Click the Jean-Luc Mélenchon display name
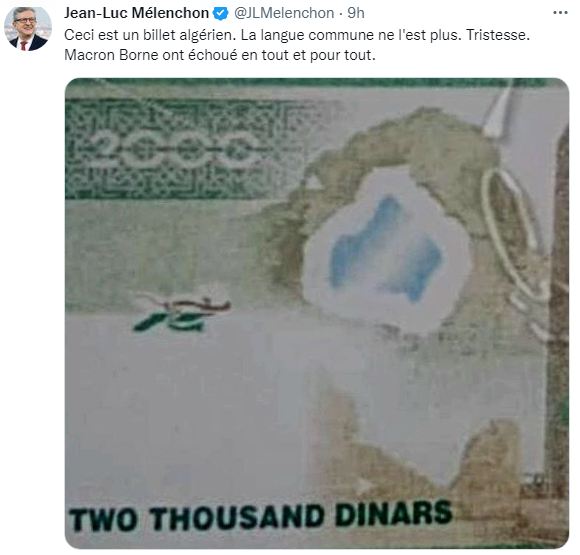The image size is (580, 555). click(136, 13)
